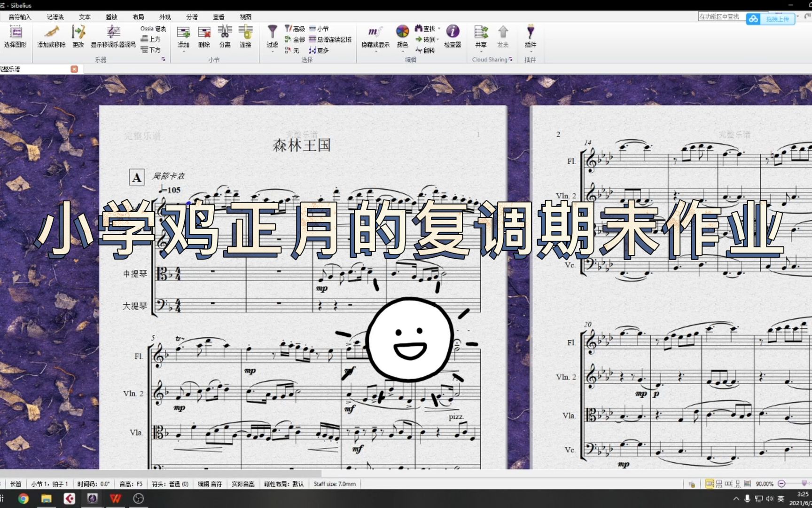
Task: Click the zoom out minus button
Action: [781, 484]
